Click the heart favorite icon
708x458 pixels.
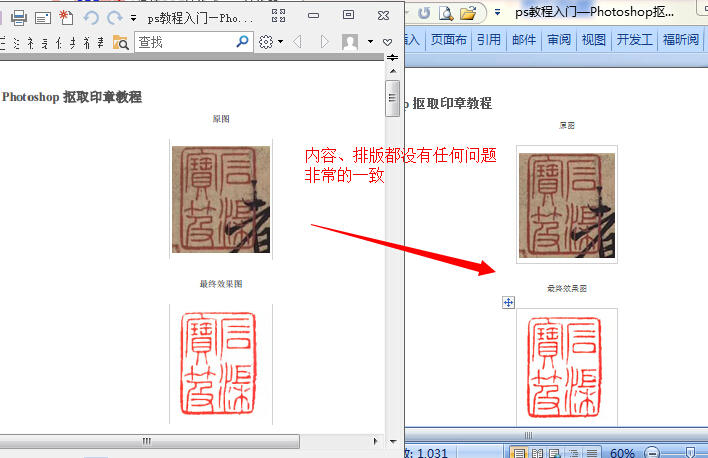click(x=387, y=42)
